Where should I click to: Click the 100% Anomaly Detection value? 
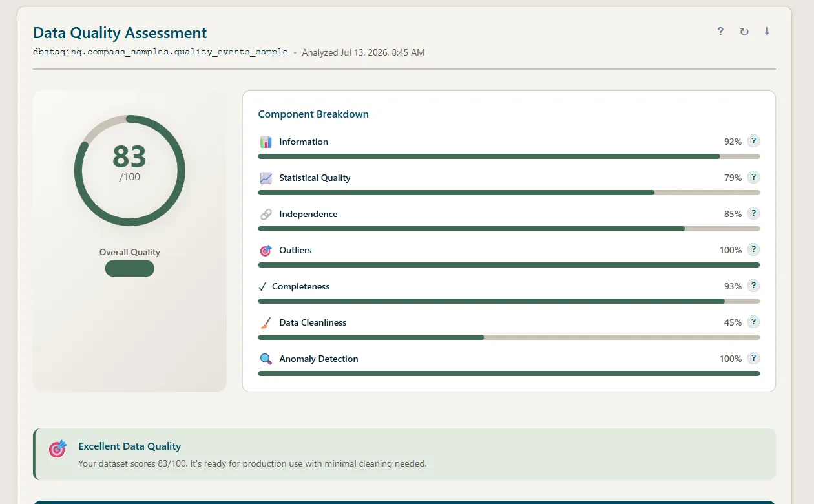pos(731,359)
